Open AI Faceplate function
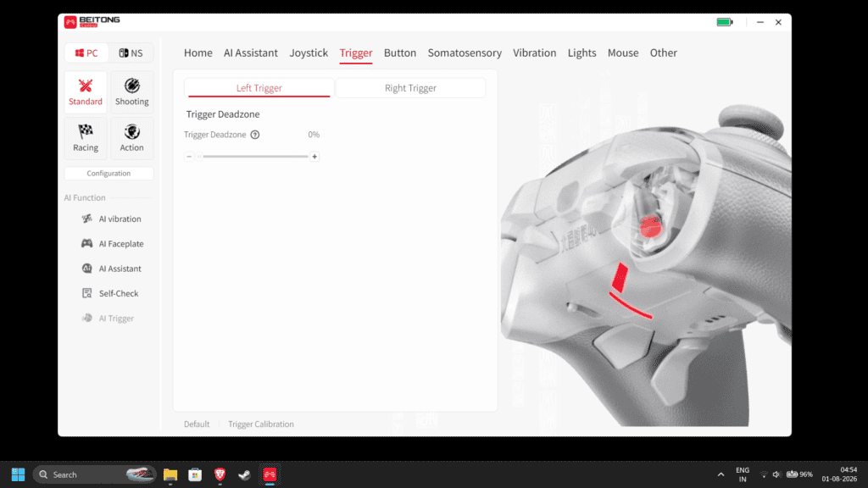This screenshot has width=868, height=488. tap(113, 243)
